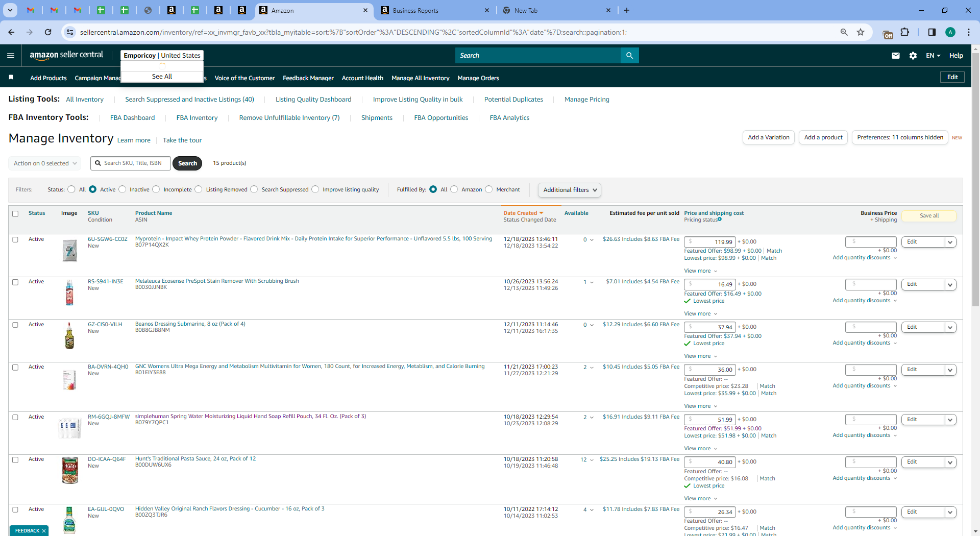This screenshot has height=536, width=980.
Task: Tick the select-all checkbox in table header
Action: pyautogui.click(x=15, y=214)
